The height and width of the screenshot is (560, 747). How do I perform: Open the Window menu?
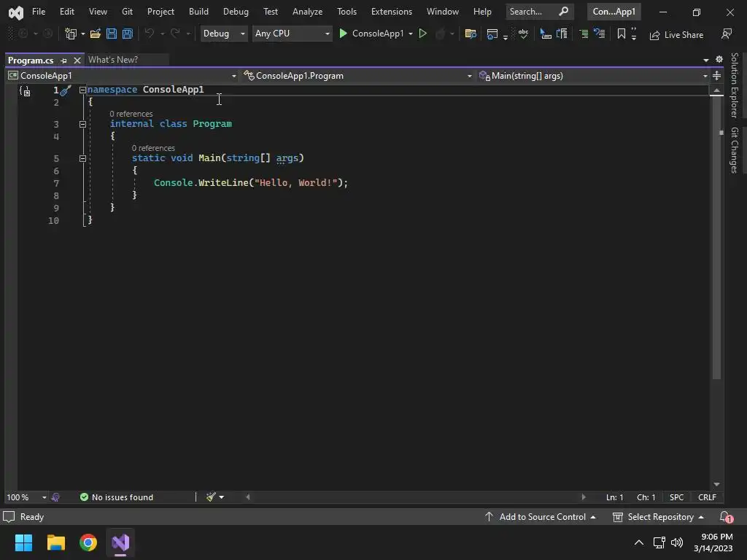tap(443, 12)
